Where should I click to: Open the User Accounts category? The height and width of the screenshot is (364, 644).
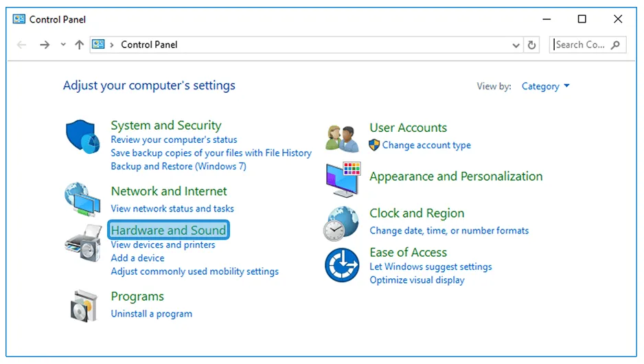(408, 128)
